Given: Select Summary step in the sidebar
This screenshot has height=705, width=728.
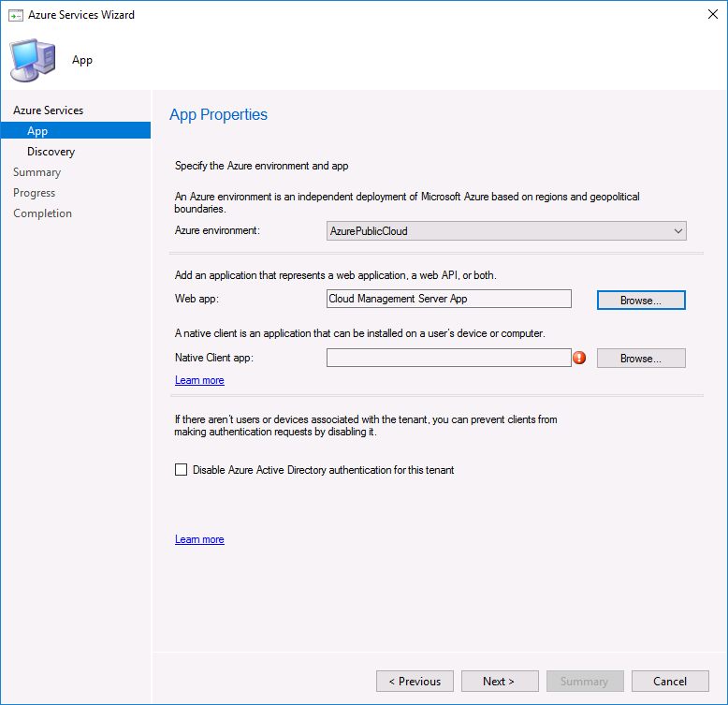Looking at the screenshot, I should point(37,172).
